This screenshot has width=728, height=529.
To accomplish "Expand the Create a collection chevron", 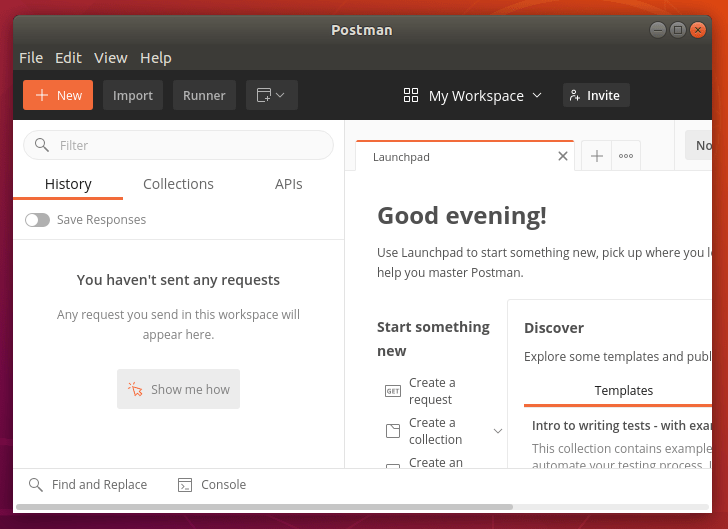I will tap(498, 431).
